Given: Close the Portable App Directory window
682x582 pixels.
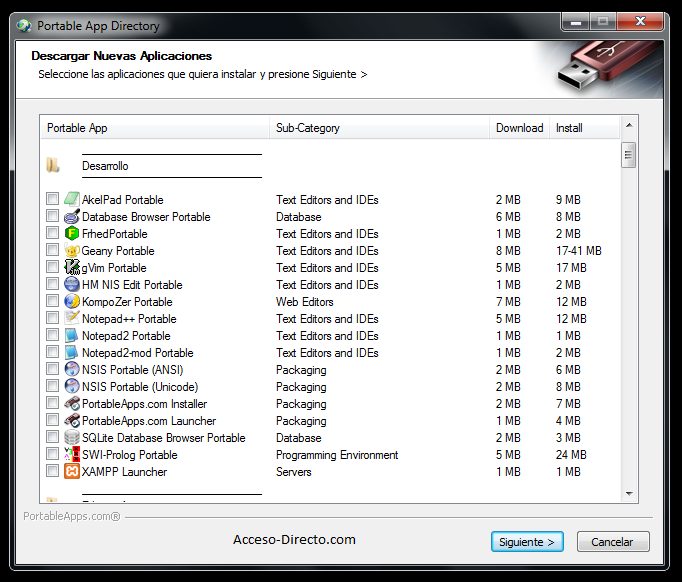Looking at the screenshot, I should tap(640, 22).
